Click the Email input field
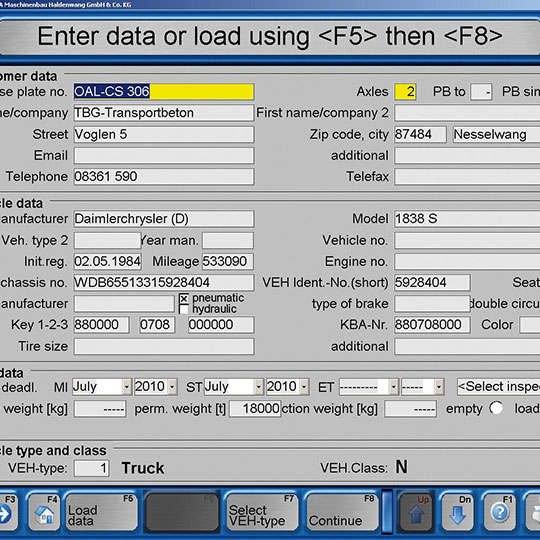The width and height of the screenshot is (540, 540). pos(164,156)
